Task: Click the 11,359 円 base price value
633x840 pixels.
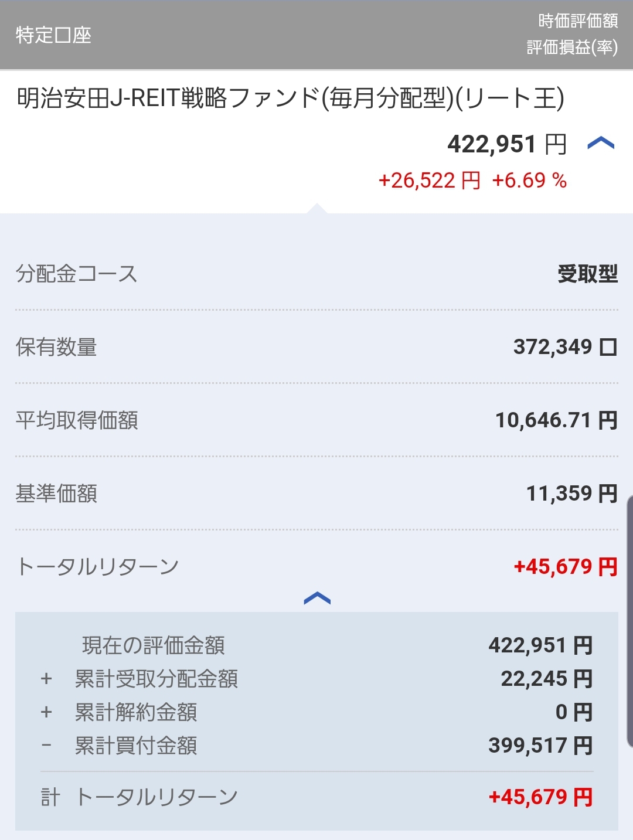Action: (571, 494)
